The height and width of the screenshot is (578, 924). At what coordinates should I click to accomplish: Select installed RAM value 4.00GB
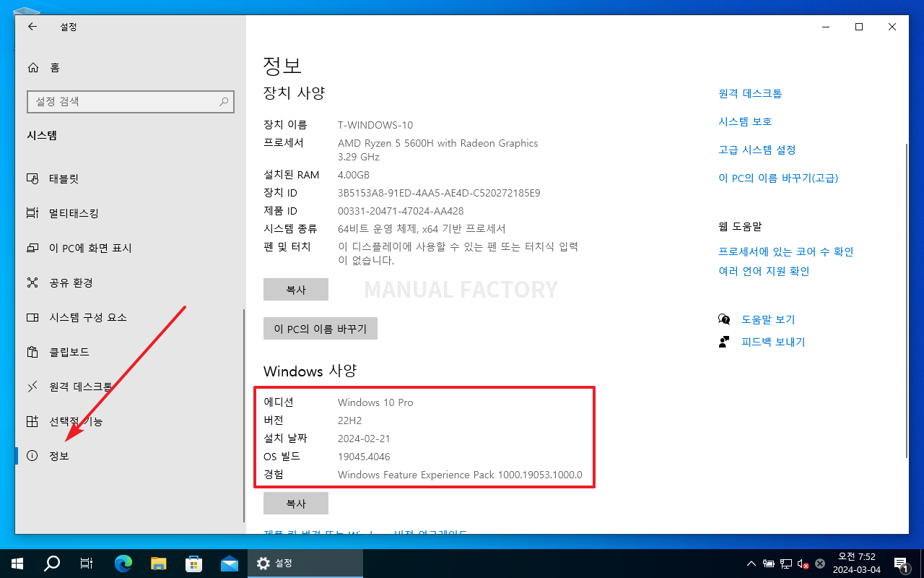[354, 175]
